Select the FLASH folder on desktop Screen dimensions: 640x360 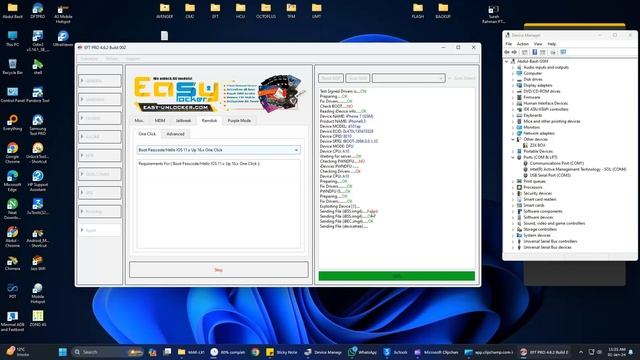click(x=418, y=11)
